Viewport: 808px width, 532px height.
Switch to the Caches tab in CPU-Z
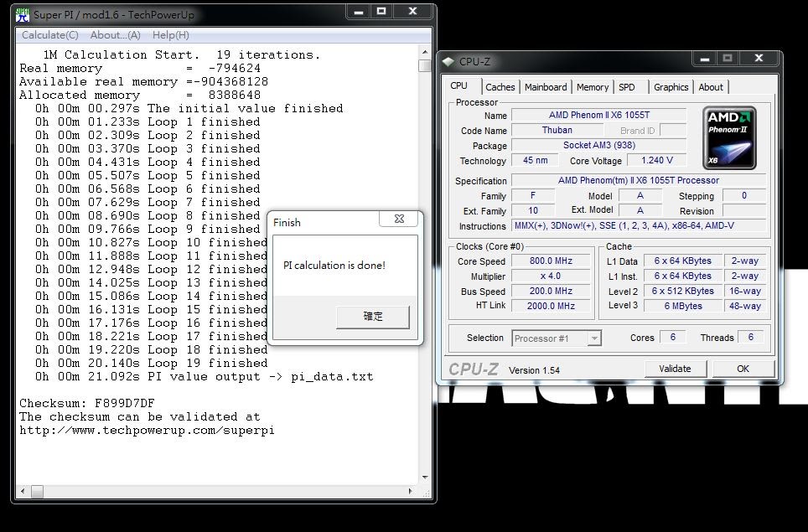(500, 87)
